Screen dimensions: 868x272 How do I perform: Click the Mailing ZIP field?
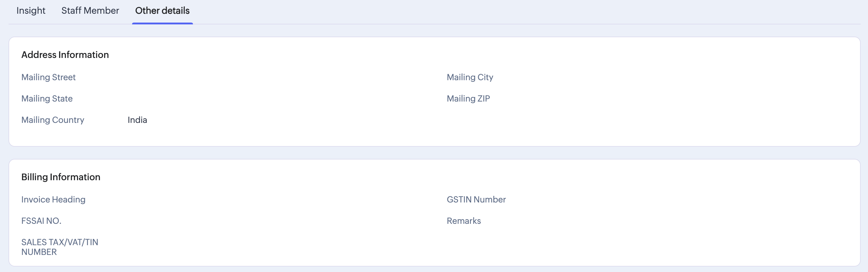tap(468, 98)
